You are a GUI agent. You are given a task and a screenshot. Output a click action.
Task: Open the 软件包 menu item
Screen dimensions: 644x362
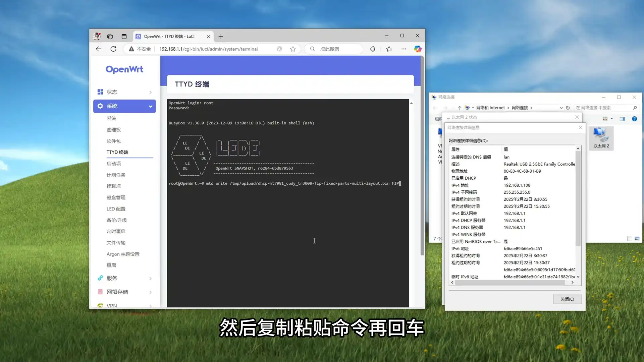[x=114, y=141]
